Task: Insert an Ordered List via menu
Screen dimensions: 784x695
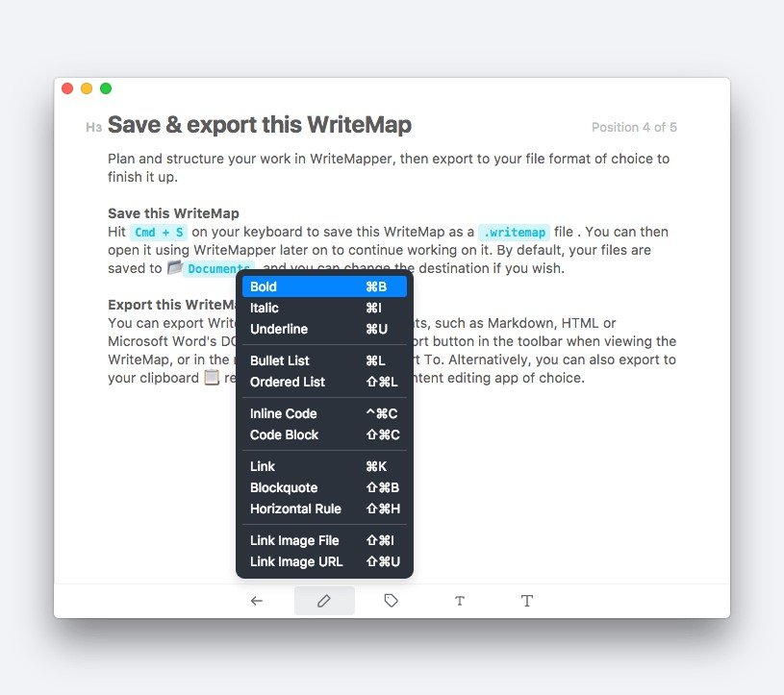Action: click(x=324, y=382)
